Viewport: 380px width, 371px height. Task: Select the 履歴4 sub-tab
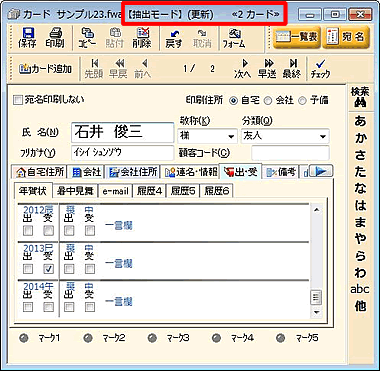[x=149, y=192]
